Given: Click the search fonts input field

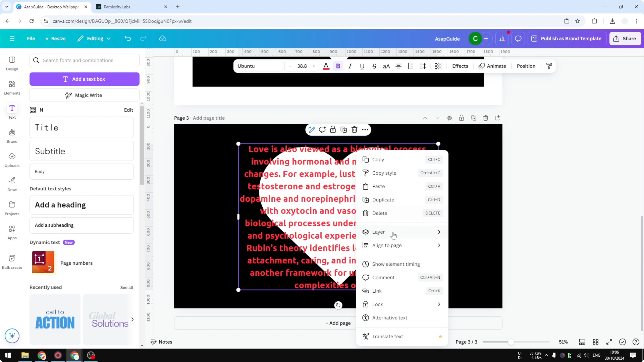Looking at the screenshot, I should point(85,60).
